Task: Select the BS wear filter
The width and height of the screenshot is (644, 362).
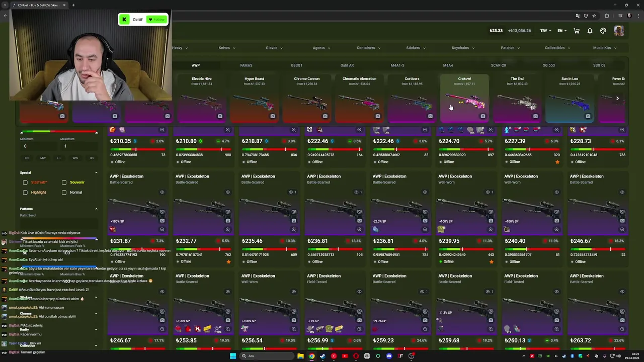Action: coord(92,158)
